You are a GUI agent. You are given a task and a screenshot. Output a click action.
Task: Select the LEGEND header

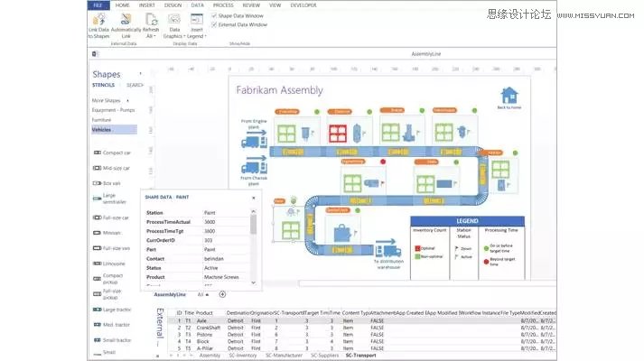[x=467, y=221]
